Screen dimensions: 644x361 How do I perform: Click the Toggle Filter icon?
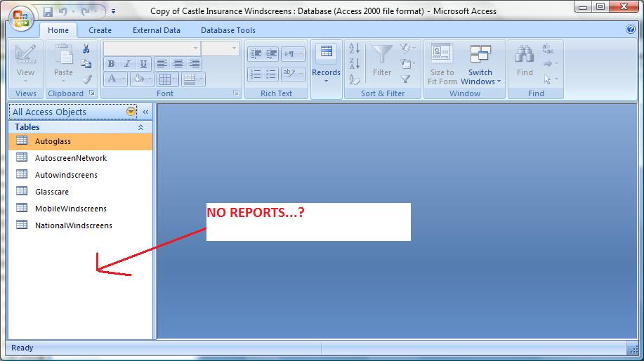tap(405, 79)
